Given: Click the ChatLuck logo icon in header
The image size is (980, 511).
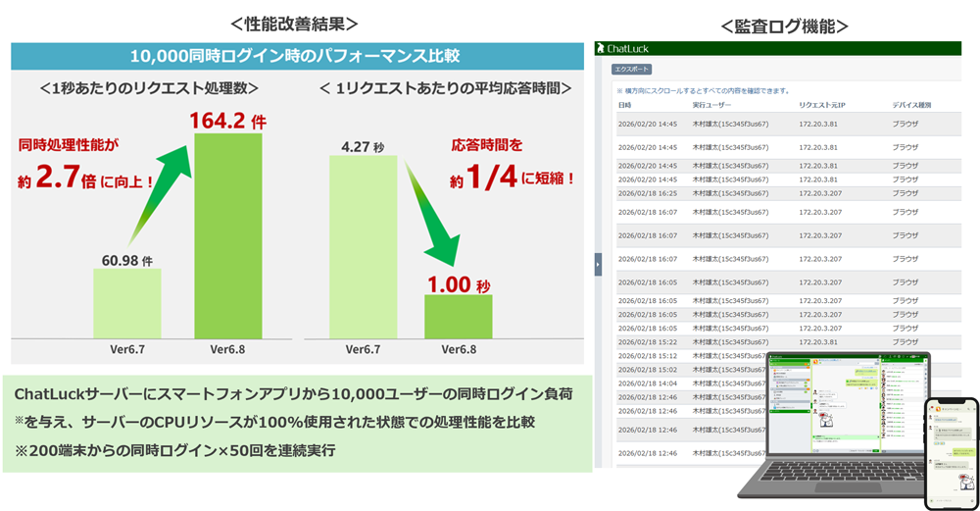Looking at the screenshot, I should 601,48.
